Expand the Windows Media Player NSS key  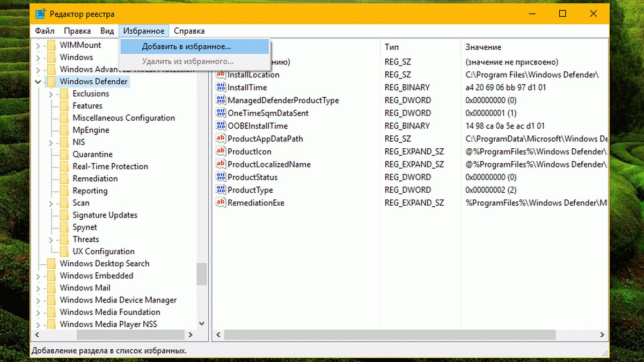pos(38,324)
